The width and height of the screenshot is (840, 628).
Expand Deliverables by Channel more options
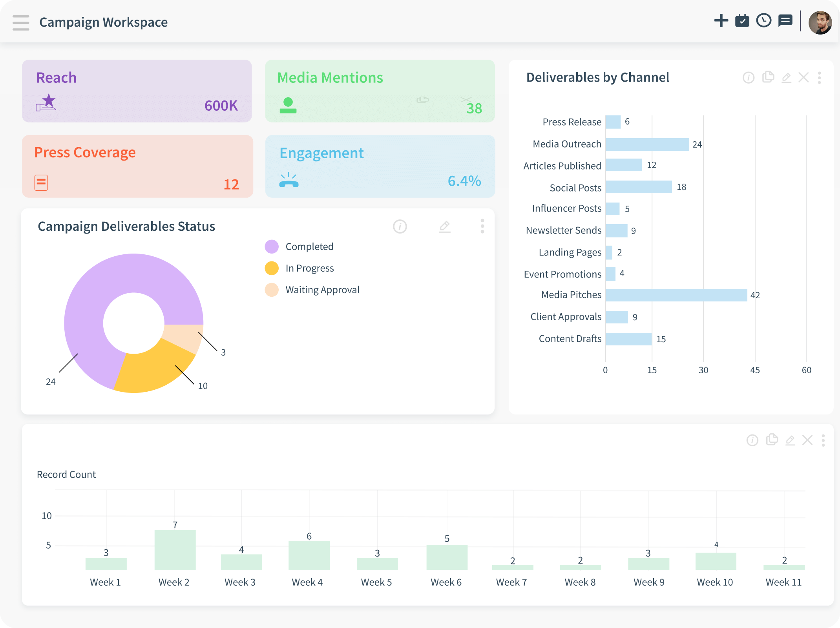point(819,78)
